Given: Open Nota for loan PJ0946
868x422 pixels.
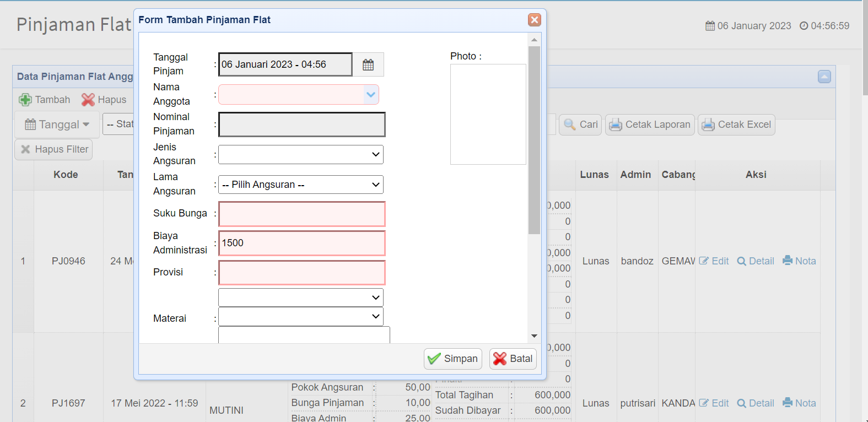Looking at the screenshot, I should (799, 261).
